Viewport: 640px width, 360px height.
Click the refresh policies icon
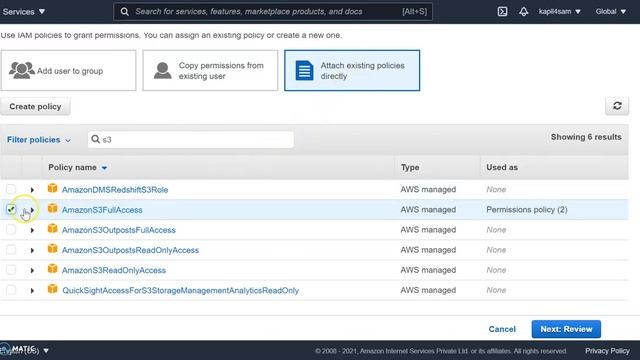pyautogui.click(x=617, y=106)
